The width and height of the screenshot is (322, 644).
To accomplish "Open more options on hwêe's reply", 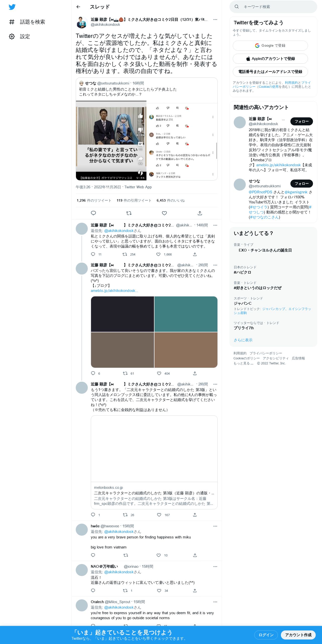I will (215, 526).
